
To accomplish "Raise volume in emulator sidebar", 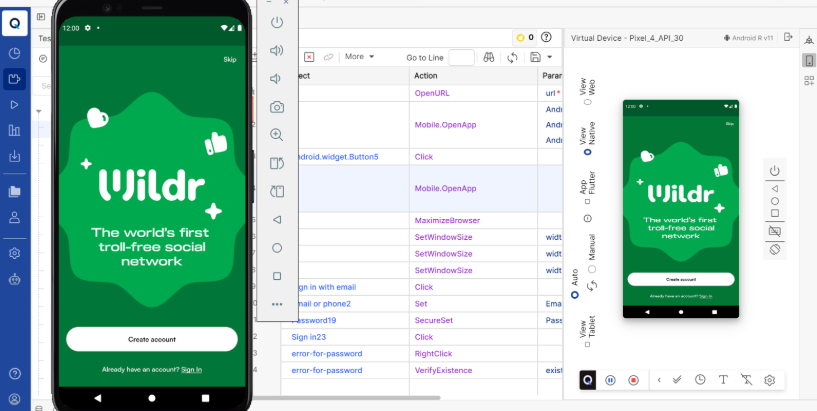I will tap(277, 50).
